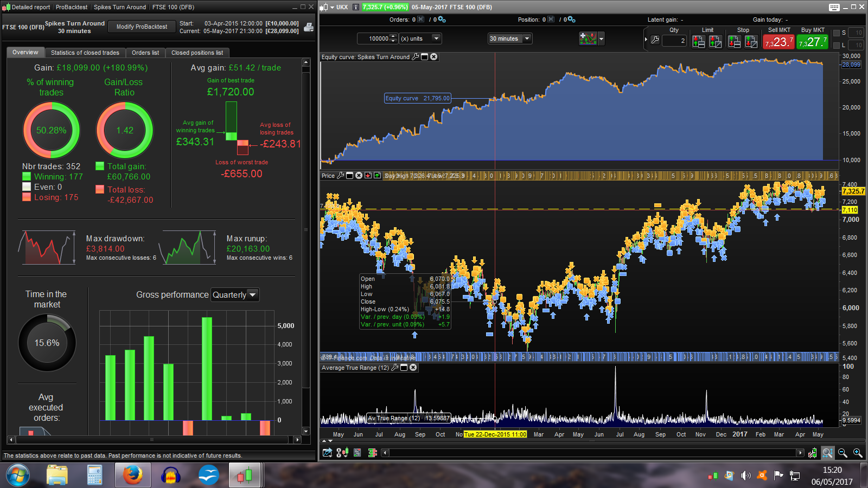This screenshot has width=868, height=488.
Task: Open Statistics of closed trades tab
Action: pyautogui.click(x=85, y=53)
